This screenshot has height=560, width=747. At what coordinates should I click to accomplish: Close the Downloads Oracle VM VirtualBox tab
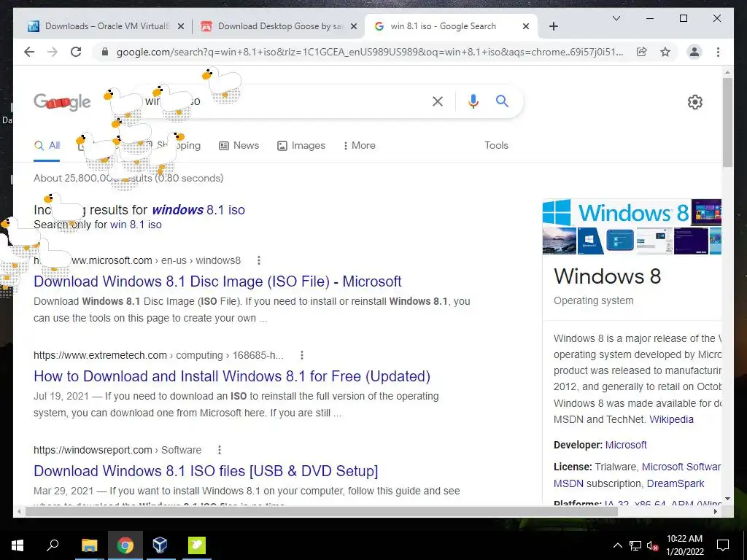(x=181, y=26)
